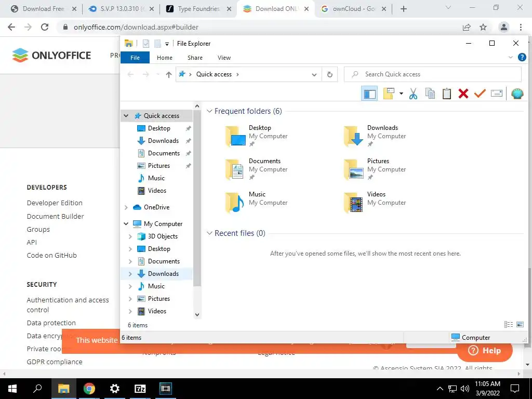Collapse the Quick access tree node
This screenshot has height=399, width=532.
tap(126, 116)
